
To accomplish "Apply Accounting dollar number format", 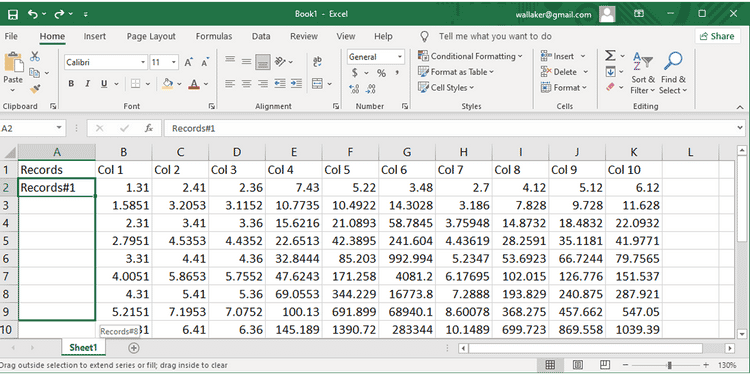I will 354,73.
